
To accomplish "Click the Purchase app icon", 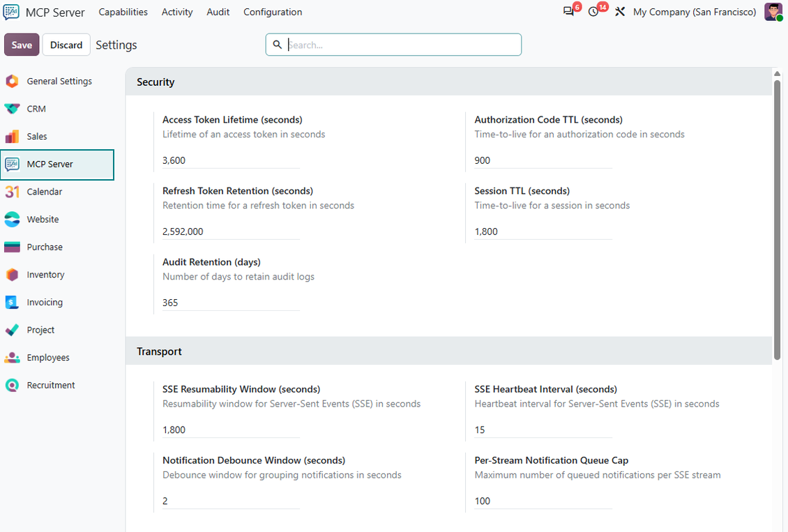I will click(12, 247).
